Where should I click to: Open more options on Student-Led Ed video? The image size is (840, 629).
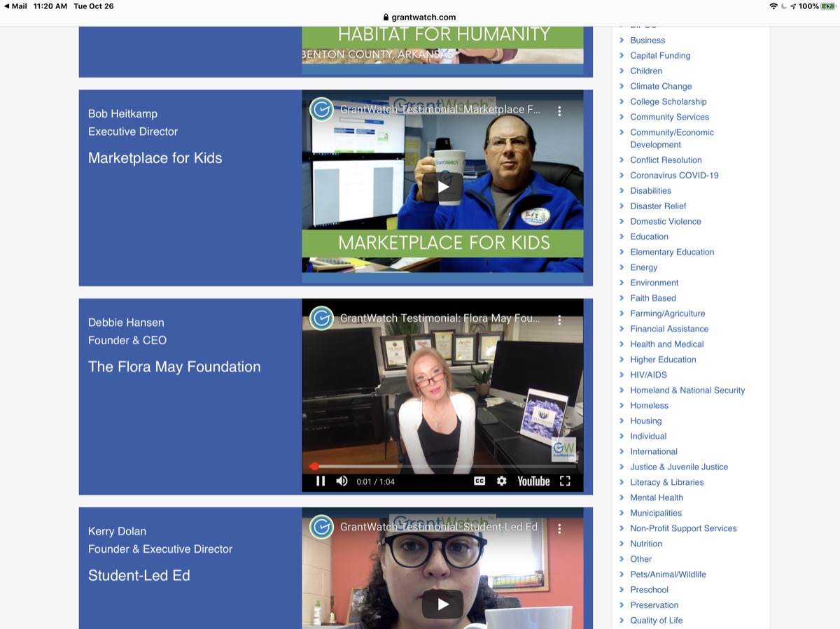point(559,528)
